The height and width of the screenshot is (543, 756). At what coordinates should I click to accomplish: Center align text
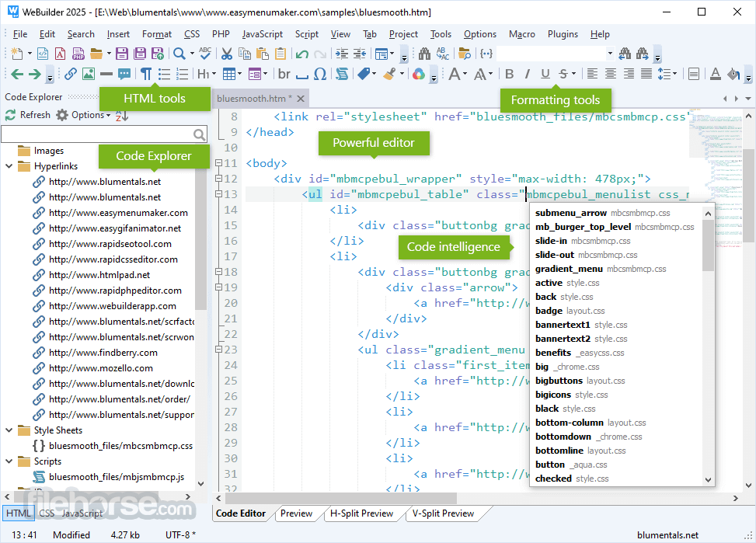click(611, 75)
